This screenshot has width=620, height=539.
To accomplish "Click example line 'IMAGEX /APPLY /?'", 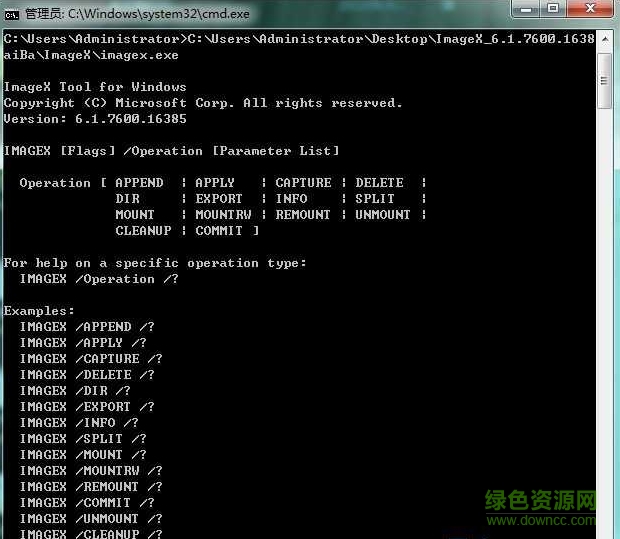I will 83,342.
